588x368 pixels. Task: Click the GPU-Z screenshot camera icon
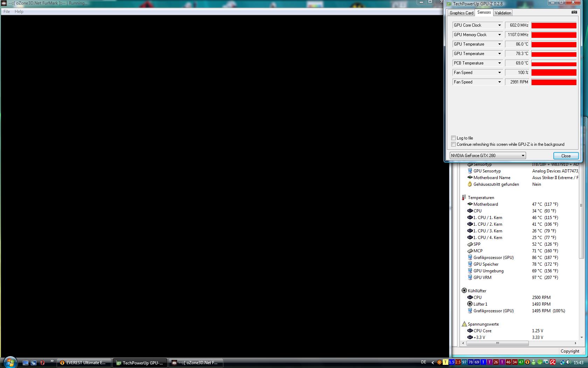click(x=574, y=12)
